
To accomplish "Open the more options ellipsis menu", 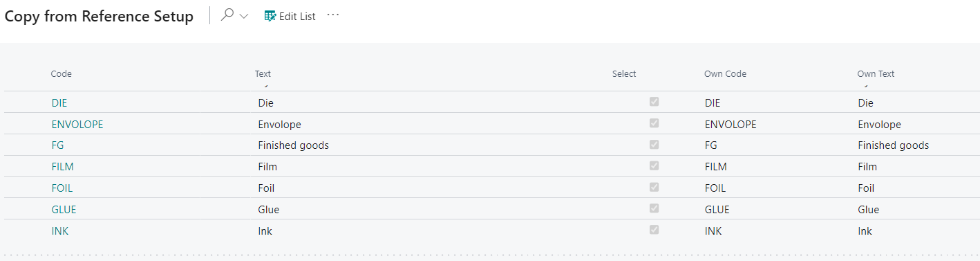I will tap(333, 15).
